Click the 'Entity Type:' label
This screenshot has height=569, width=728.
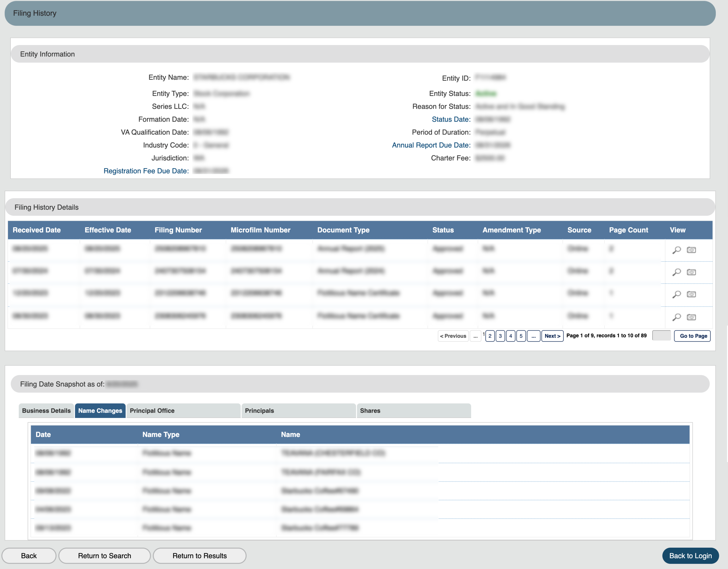170,93
